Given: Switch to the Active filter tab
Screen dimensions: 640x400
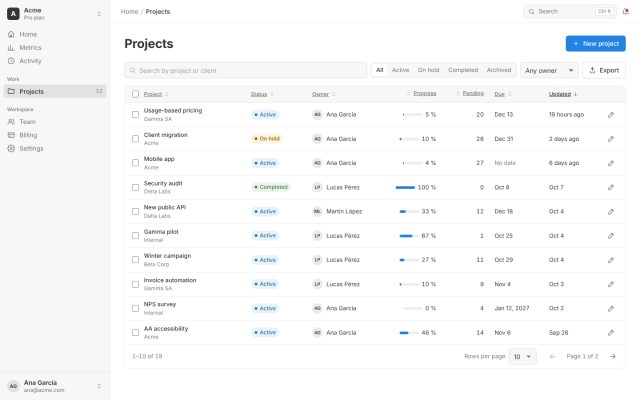Looking at the screenshot, I should (x=400, y=70).
